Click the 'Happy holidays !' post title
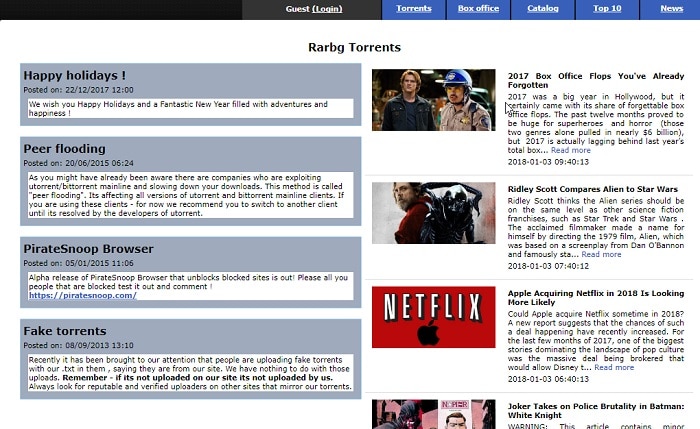Screen dimensions: 700x429 [x=75, y=75]
